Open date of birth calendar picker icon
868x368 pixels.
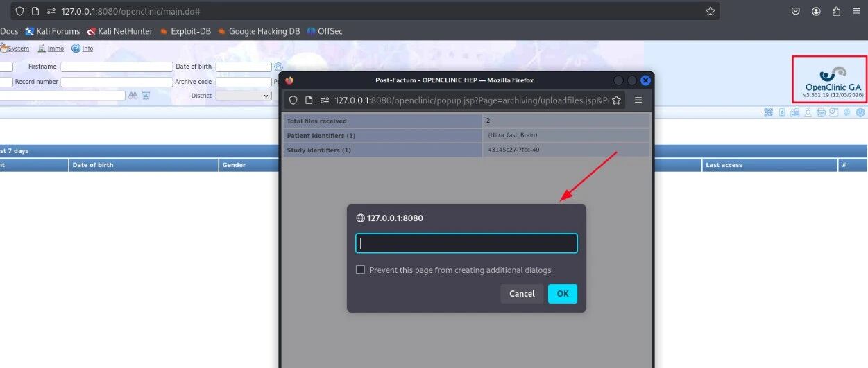point(278,67)
